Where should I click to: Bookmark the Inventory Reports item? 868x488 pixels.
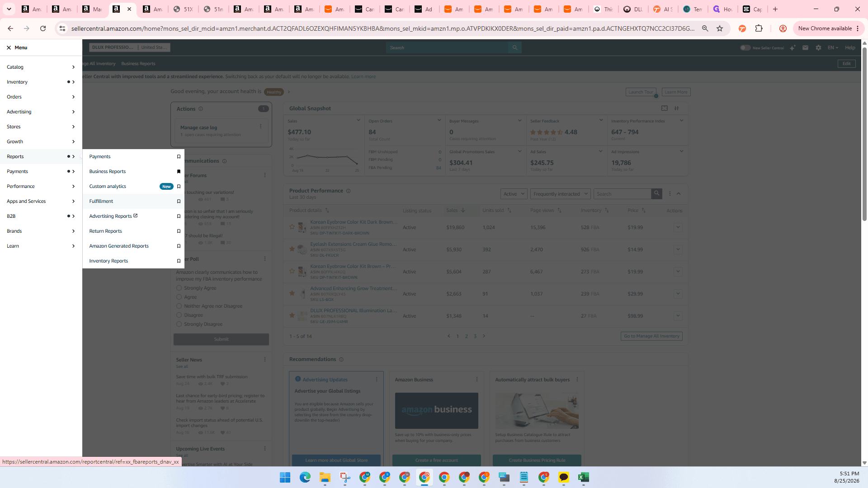click(179, 261)
